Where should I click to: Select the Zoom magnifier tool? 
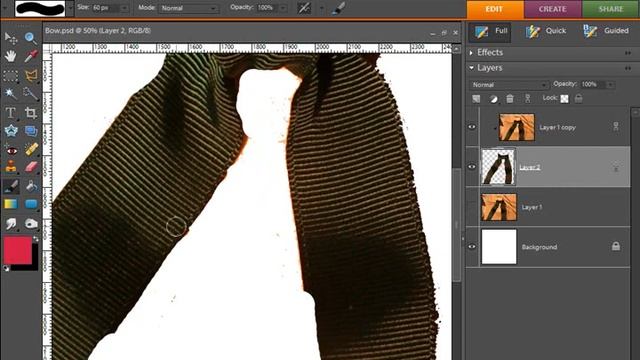point(31,38)
